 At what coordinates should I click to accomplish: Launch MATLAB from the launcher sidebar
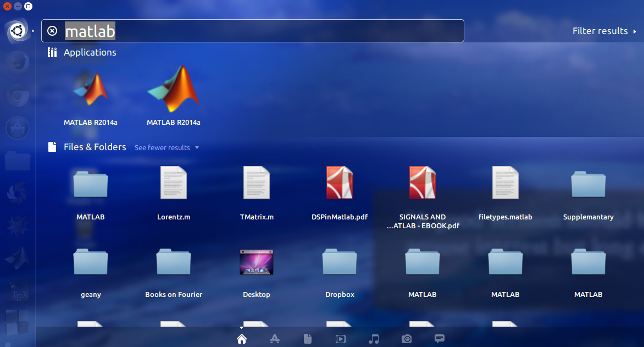17,258
